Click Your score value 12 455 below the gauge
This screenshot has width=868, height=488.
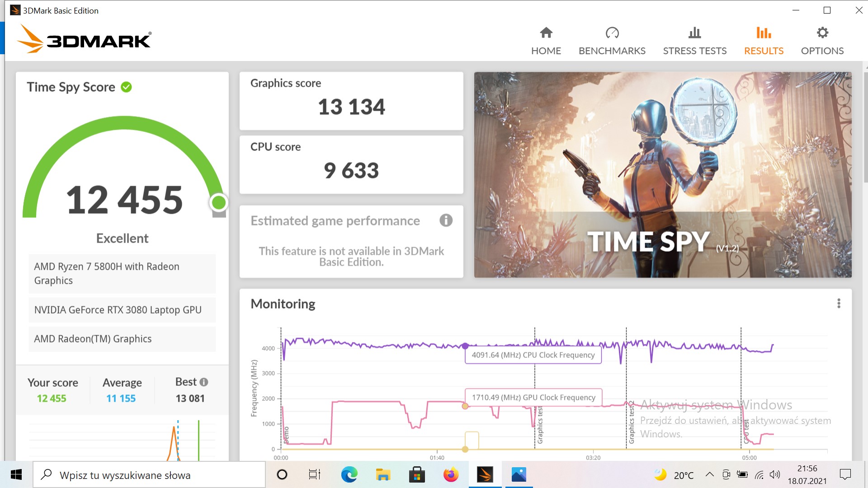52,399
